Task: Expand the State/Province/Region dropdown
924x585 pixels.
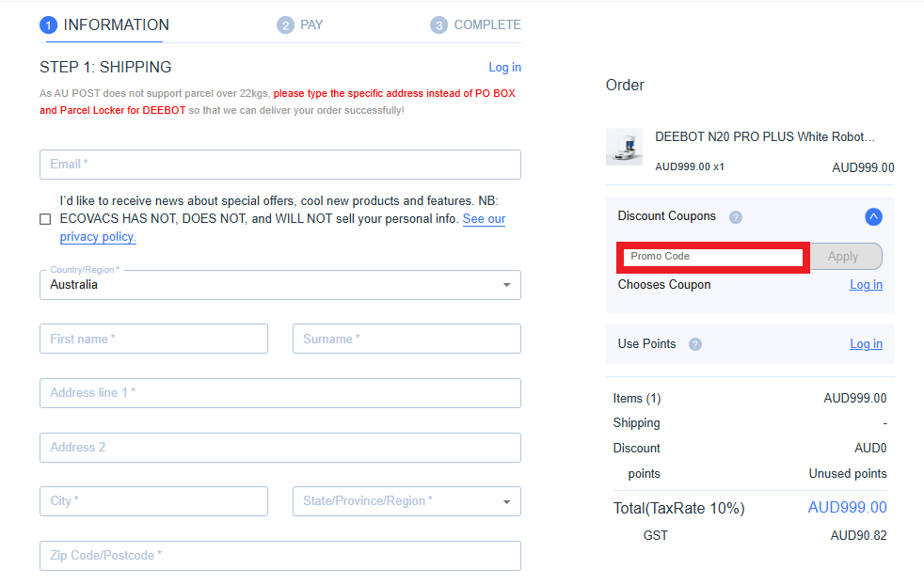Action: pyautogui.click(x=406, y=501)
